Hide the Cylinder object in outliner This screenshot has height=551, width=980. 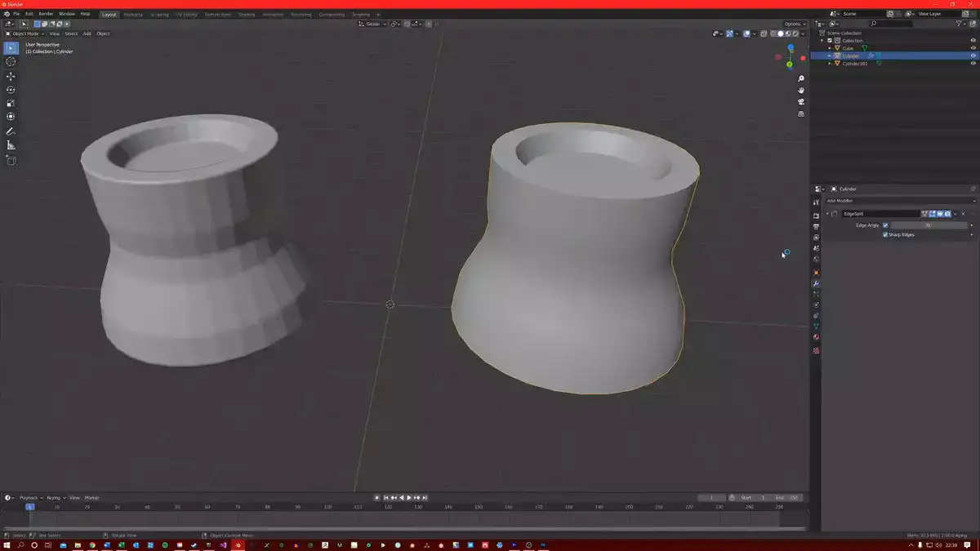pyautogui.click(x=973, y=56)
